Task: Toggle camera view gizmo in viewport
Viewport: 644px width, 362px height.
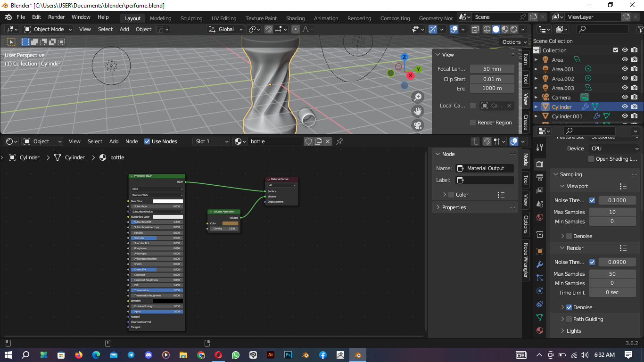Action: point(417,125)
